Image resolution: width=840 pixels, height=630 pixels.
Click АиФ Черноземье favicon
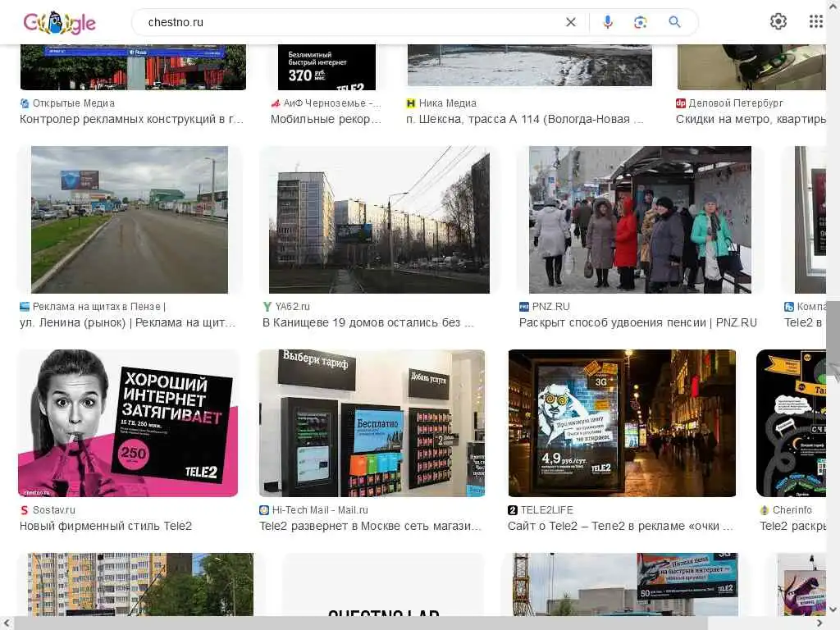tap(276, 103)
